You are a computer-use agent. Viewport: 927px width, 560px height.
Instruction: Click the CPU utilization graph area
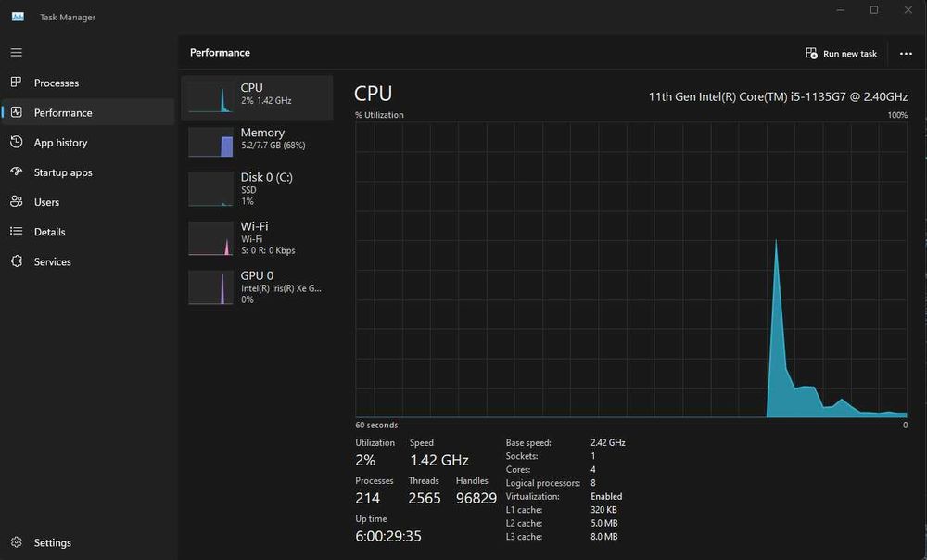coord(630,270)
